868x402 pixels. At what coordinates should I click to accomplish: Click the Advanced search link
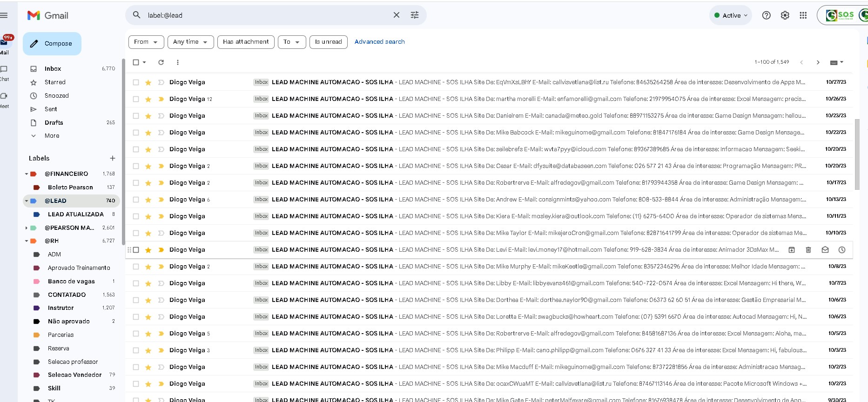[x=379, y=42]
